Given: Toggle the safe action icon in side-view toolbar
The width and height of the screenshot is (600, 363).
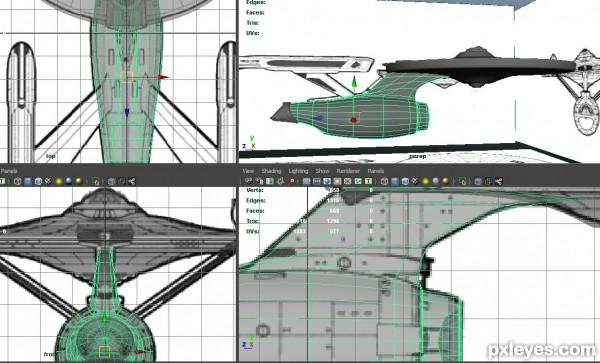Looking at the screenshot, I should pyautogui.click(x=358, y=181).
